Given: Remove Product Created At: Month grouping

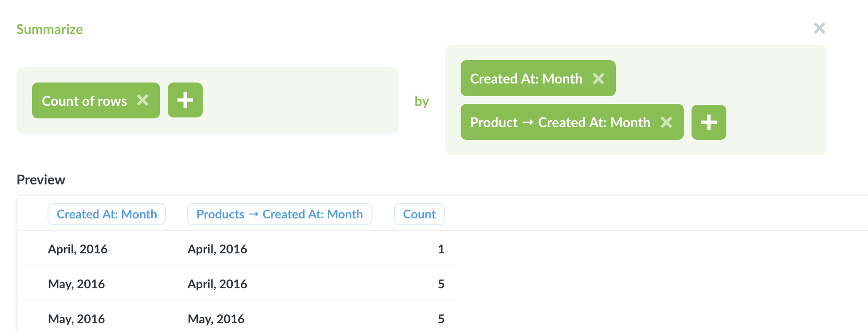Looking at the screenshot, I should click(666, 122).
